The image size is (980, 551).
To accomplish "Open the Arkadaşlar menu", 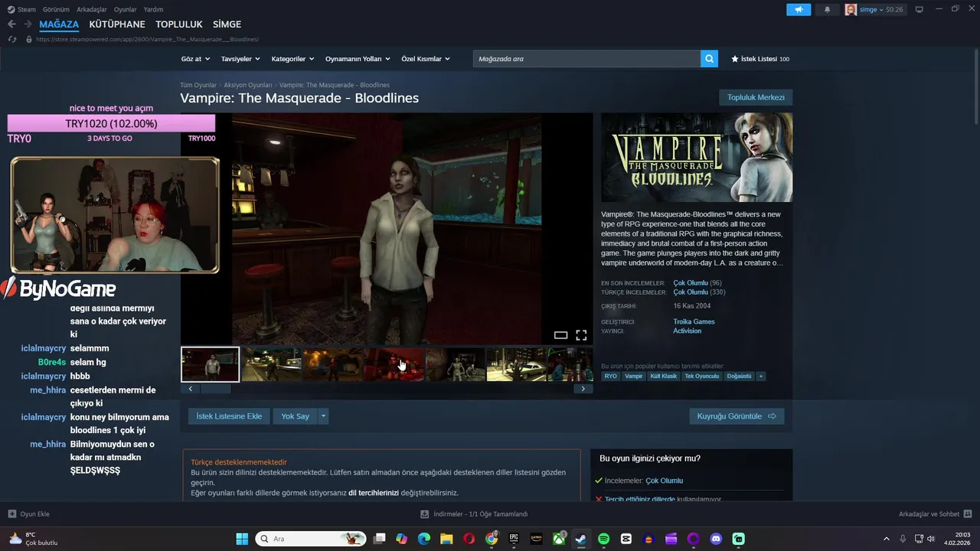I will pyautogui.click(x=92, y=9).
